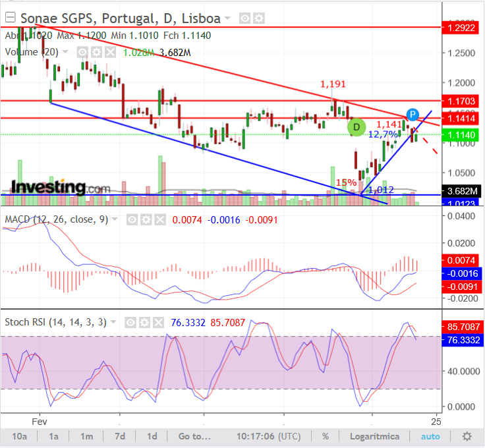Viewport: 485px width, 448px height.
Task: Select the 1d time range
Action: click(152, 436)
